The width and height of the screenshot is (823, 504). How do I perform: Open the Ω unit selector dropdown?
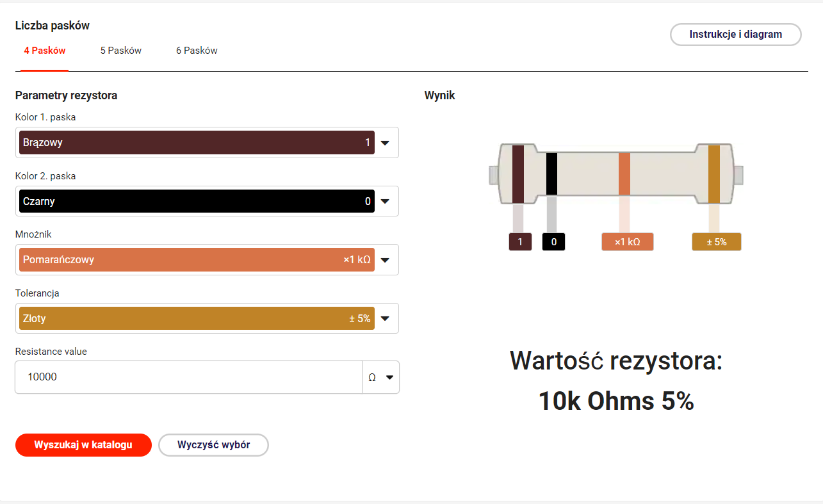coord(380,377)
